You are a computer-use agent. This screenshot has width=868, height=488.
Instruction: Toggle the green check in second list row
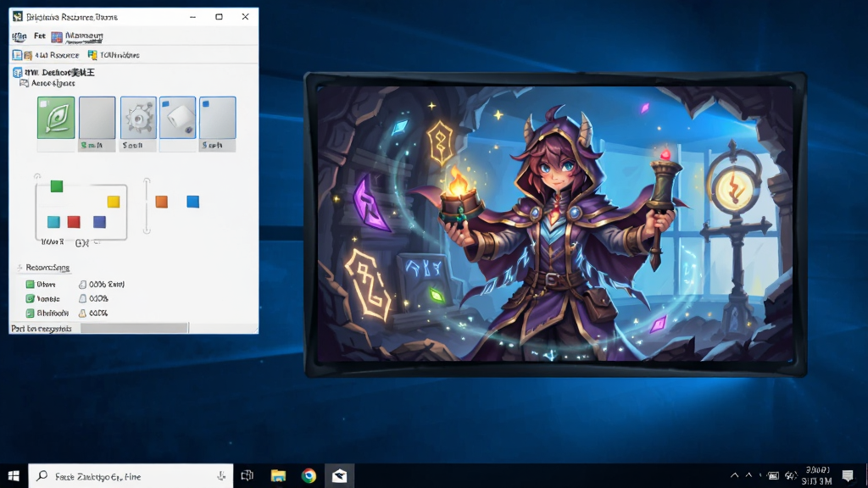point(30,299)
